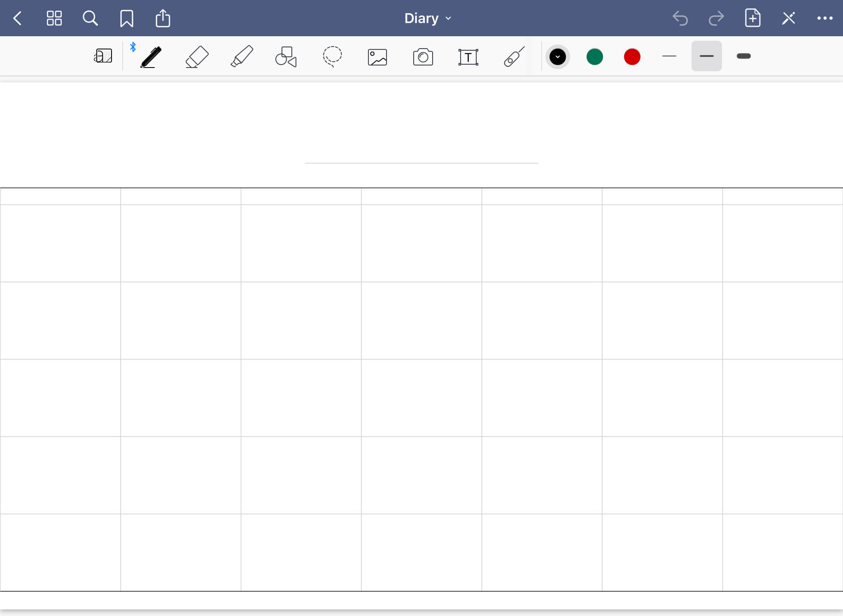
Task: Open the Insert Image tool
Action: tap(377, 57)
